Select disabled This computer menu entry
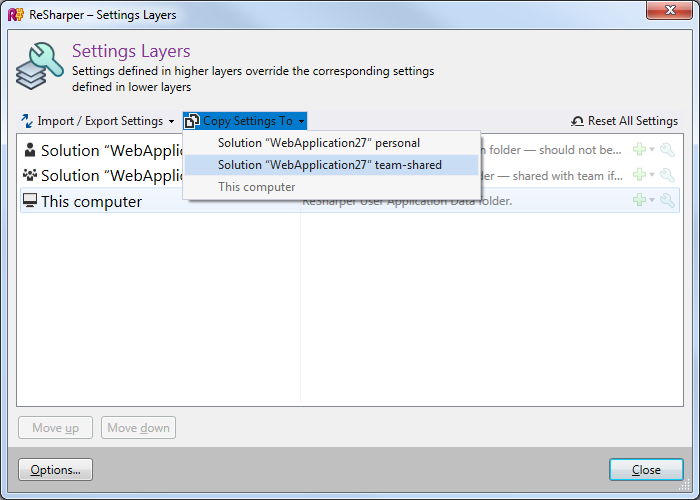The height and width of the screenshot is (500, 700). (331, 187)
